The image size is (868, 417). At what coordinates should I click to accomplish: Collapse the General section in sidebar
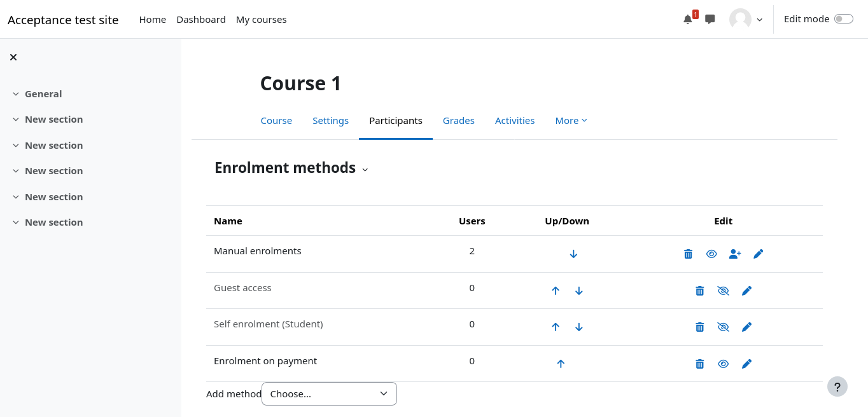[16, 94]
